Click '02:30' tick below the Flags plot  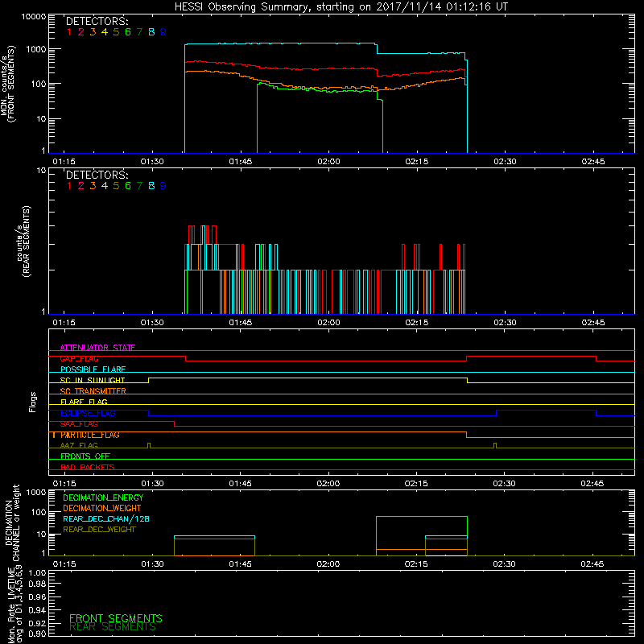504,484
